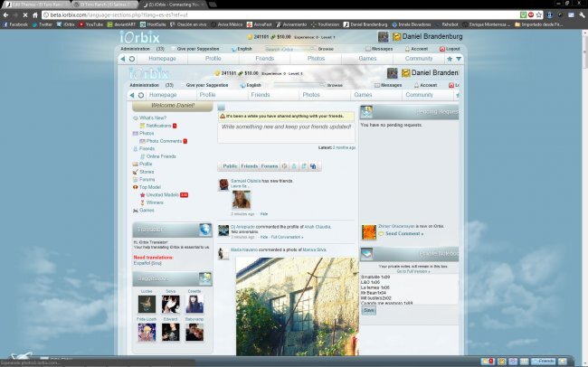Click the beta.iorbix.com address bar
This screenshot has height=367, width=588.
click(x=281, y=15)
